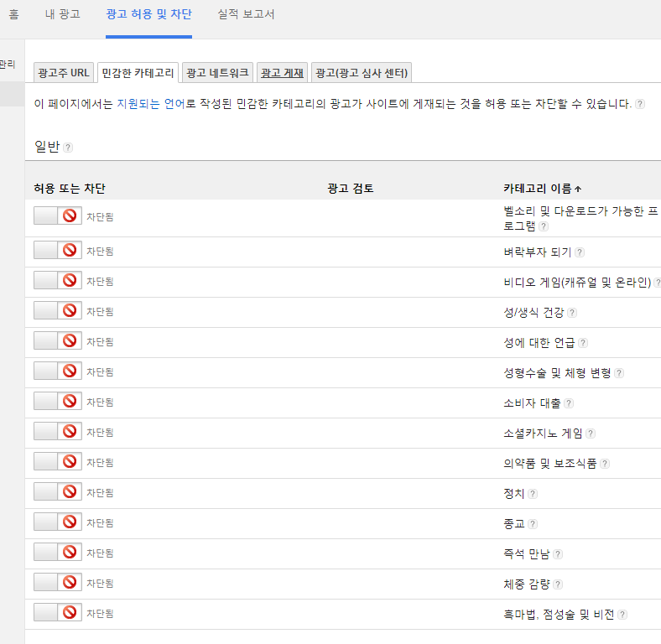Click help icon next to 정치
The width and height of the screenshot is (661, 644).
(533, 494)
